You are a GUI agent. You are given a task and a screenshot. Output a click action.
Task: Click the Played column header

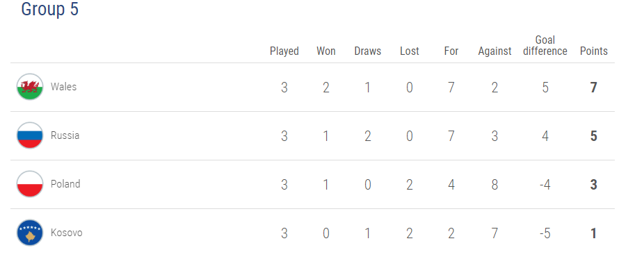(284, 51)
